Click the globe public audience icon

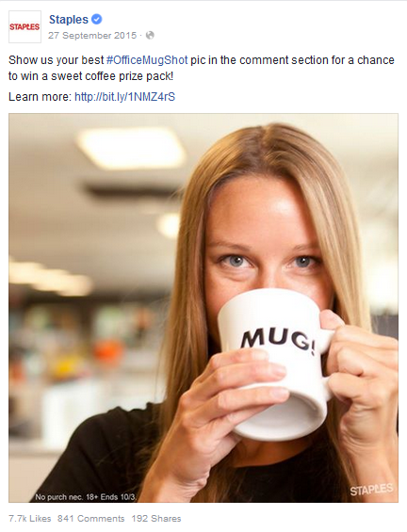coord(150,35)
